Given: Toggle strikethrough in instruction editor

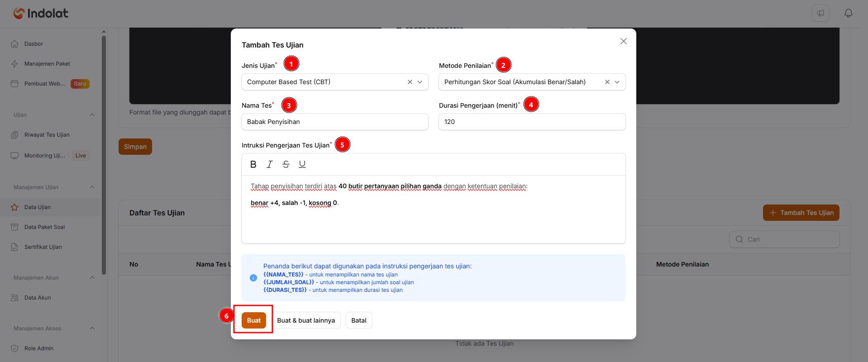Looking at the screenshot, I should pyautogui.click(x=286, y=164).
